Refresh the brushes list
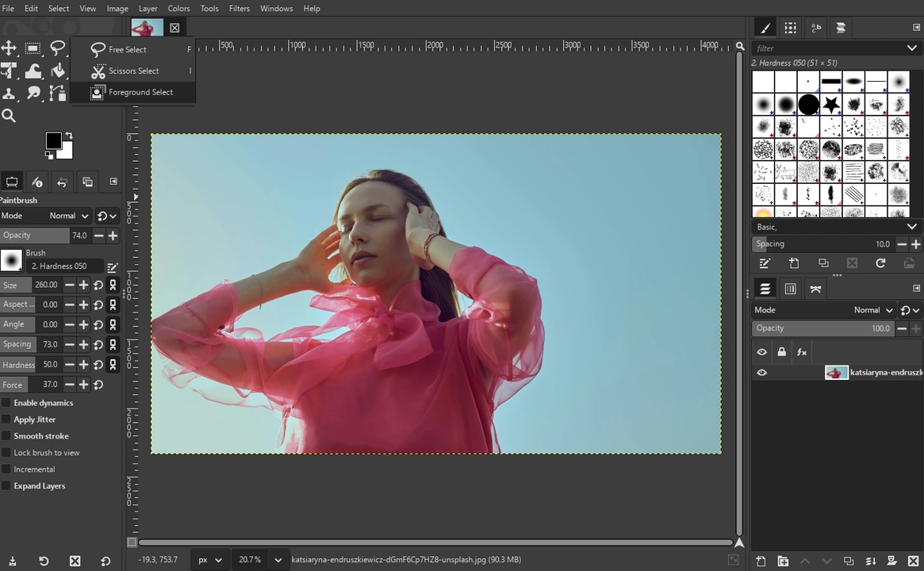 coord(880,263)
